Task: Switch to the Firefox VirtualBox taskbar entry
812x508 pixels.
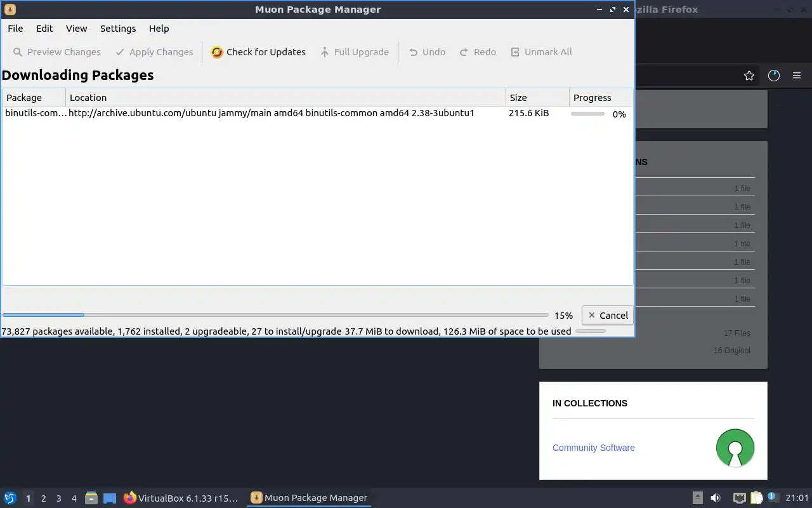Action: [x=181, y=498]
